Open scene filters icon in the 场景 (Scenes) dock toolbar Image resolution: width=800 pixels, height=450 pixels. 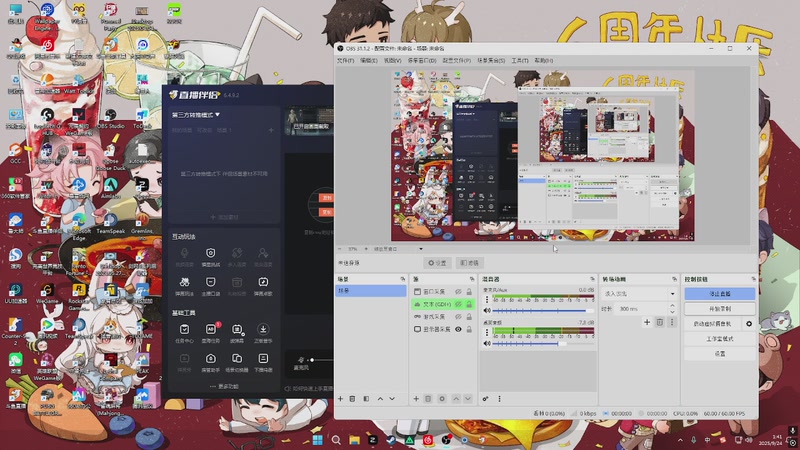tap(366, 398)
